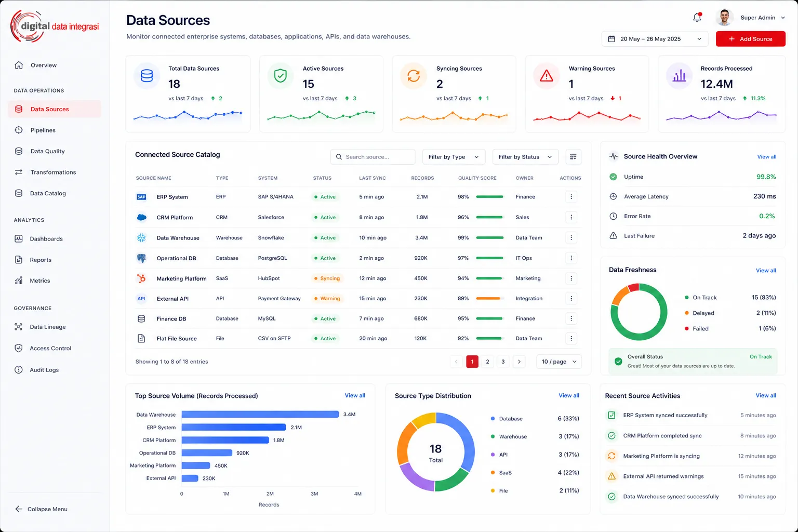Click the ERP System quality score bar
This screenshot has width=798, height=532.
[490, 197]
